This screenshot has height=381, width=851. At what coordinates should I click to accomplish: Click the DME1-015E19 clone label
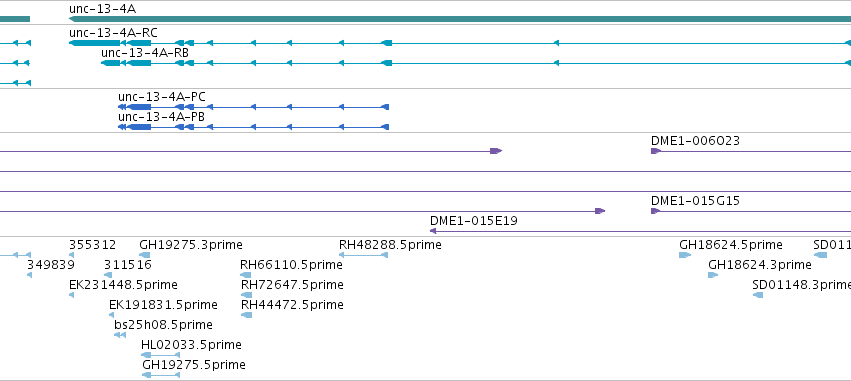(474, 221)
